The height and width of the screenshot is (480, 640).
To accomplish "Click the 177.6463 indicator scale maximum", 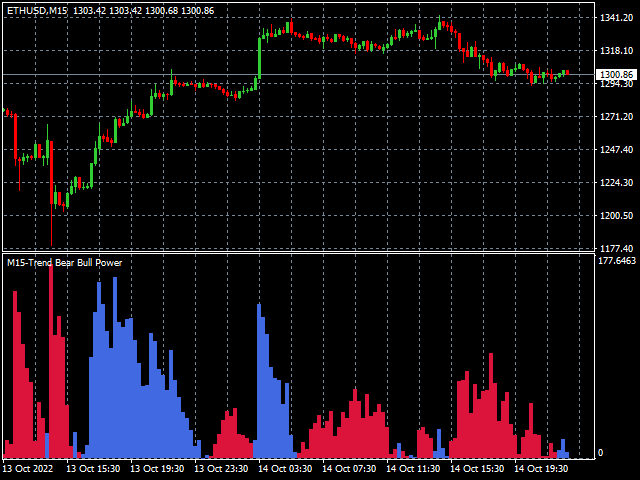I will (616, 261).
